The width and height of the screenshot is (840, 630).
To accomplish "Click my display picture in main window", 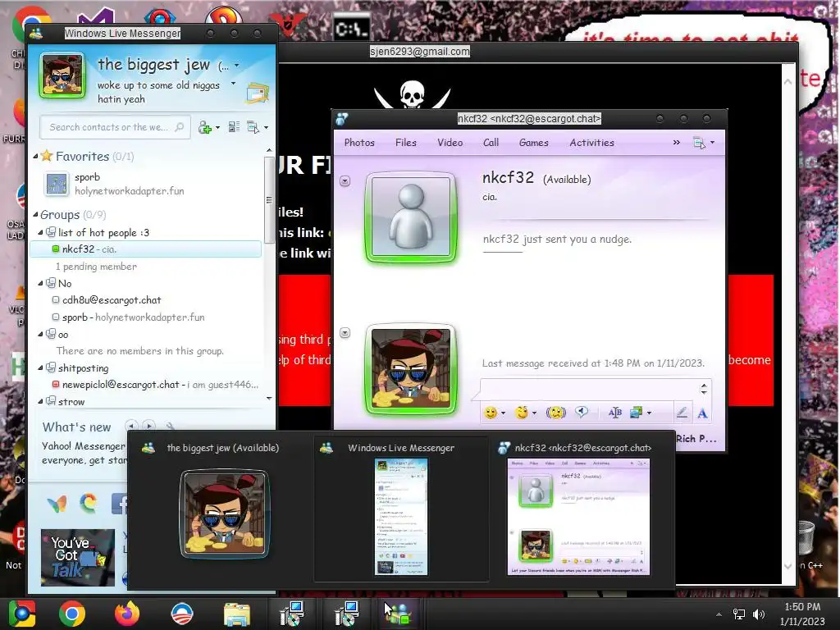I will coord(62,75).
